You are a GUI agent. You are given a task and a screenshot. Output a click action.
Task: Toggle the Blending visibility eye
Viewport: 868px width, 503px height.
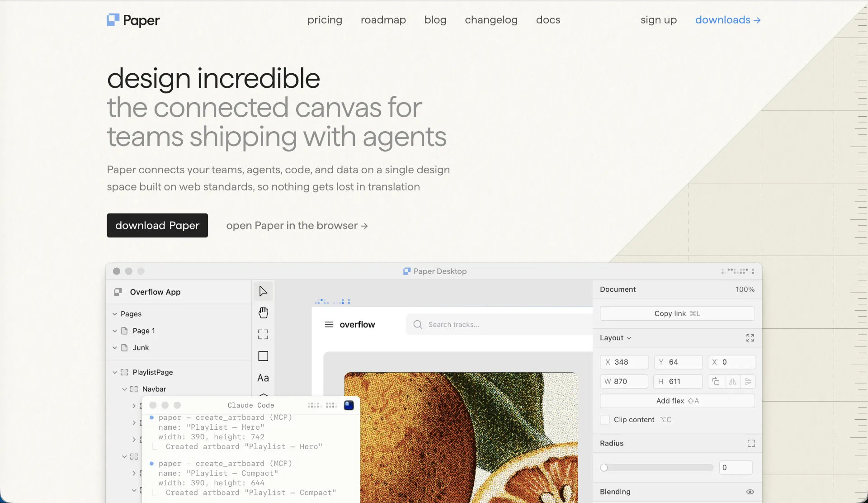[750, 492]
